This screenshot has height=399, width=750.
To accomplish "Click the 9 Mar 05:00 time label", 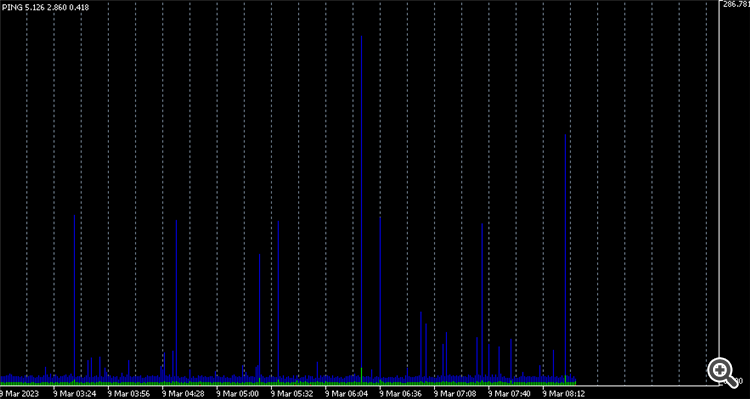I will 238,394.
